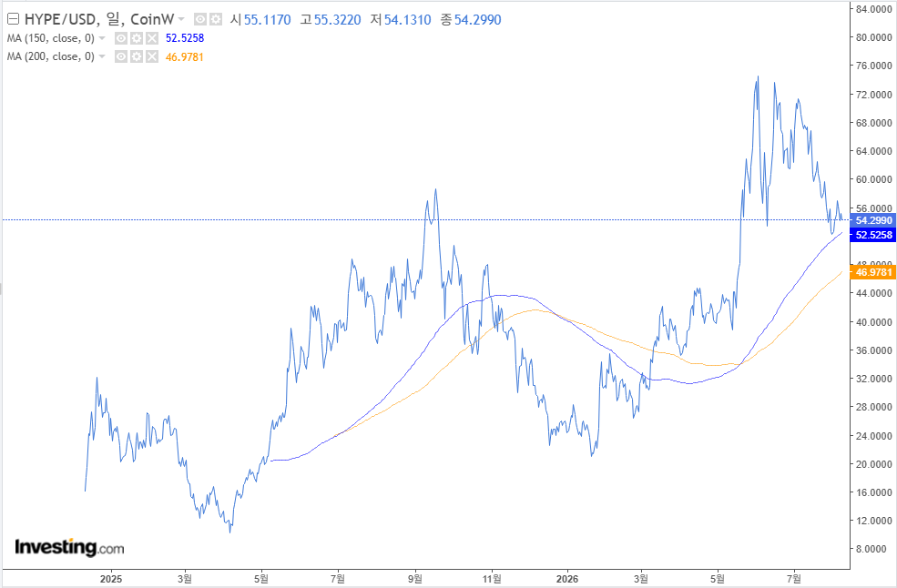Remove the MA 150 indicator with the X
The height and width of the screenshot is (588, 897).
click(151, 38)
